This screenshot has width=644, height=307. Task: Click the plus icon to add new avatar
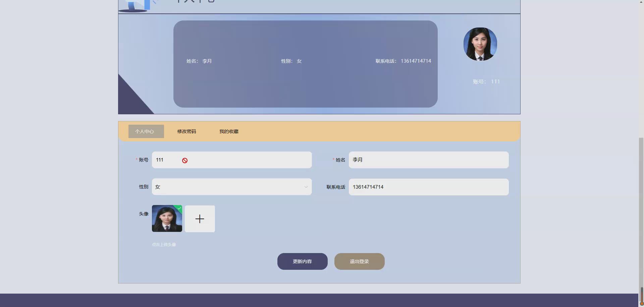[x=200, y=219]
